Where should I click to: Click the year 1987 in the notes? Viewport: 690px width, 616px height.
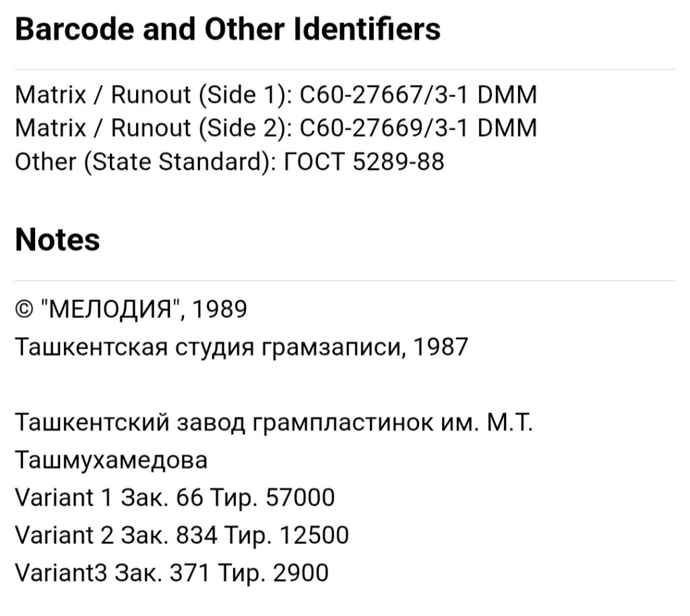[x=441, y=346]
